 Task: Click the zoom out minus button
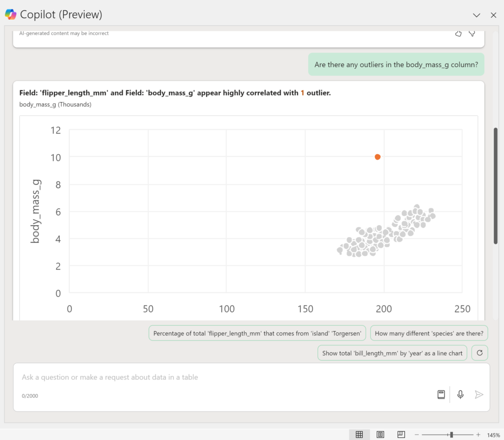[x=416, y=435]
